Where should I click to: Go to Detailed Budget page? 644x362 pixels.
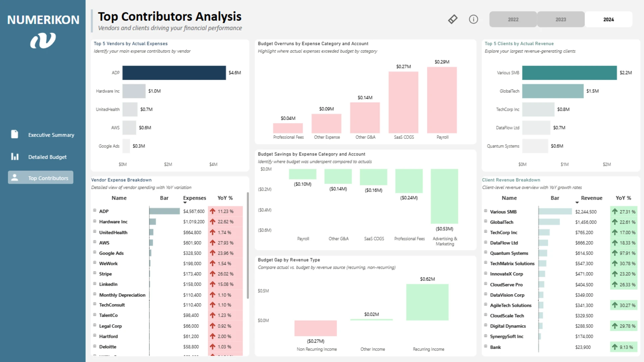[x=47, y=157]
